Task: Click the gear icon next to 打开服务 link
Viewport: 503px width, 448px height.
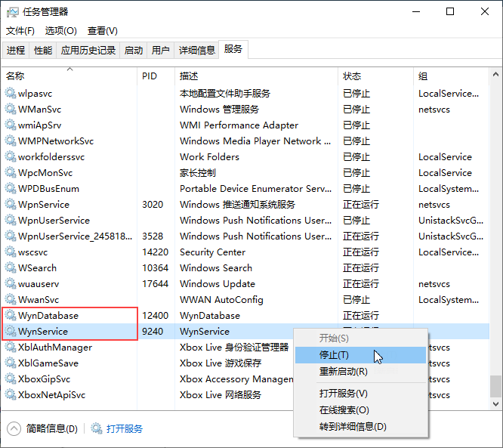Action: pos(96,428)
